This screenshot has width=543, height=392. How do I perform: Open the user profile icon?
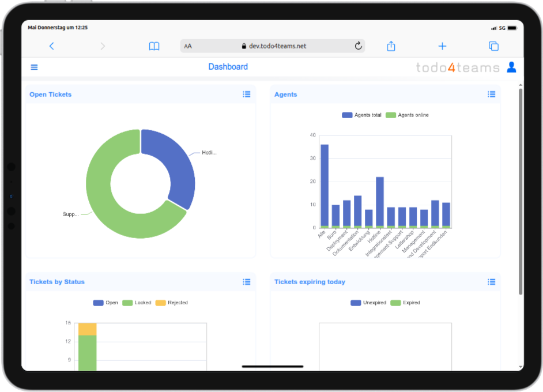[x=511, y=67]
